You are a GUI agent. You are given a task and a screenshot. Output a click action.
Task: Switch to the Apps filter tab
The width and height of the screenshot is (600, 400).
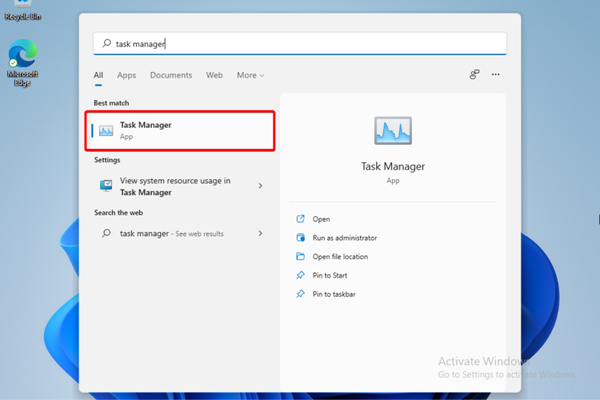coord(127,75)
